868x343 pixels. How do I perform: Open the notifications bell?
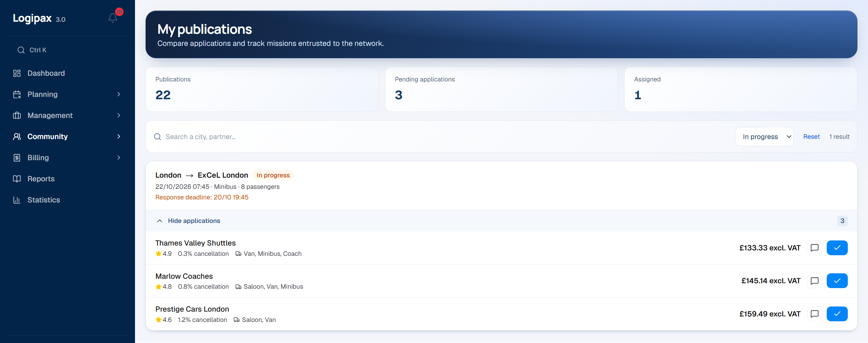[x=113, y=17]
